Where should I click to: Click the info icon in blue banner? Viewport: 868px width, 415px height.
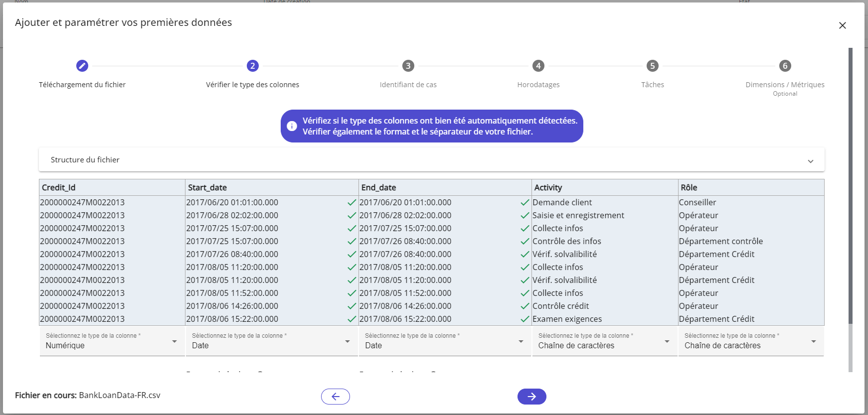point(292,126)
